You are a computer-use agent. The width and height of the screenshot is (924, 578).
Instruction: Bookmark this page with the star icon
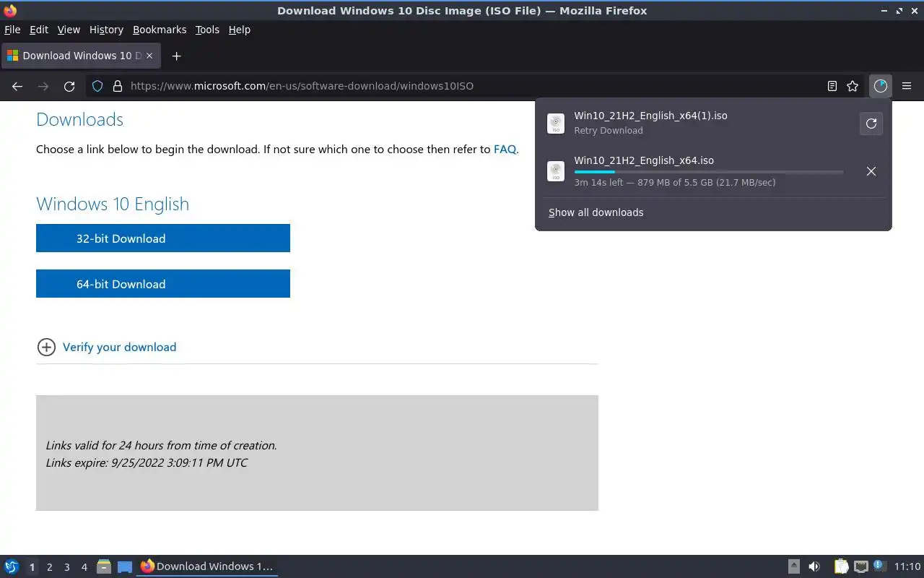[853, 86]
